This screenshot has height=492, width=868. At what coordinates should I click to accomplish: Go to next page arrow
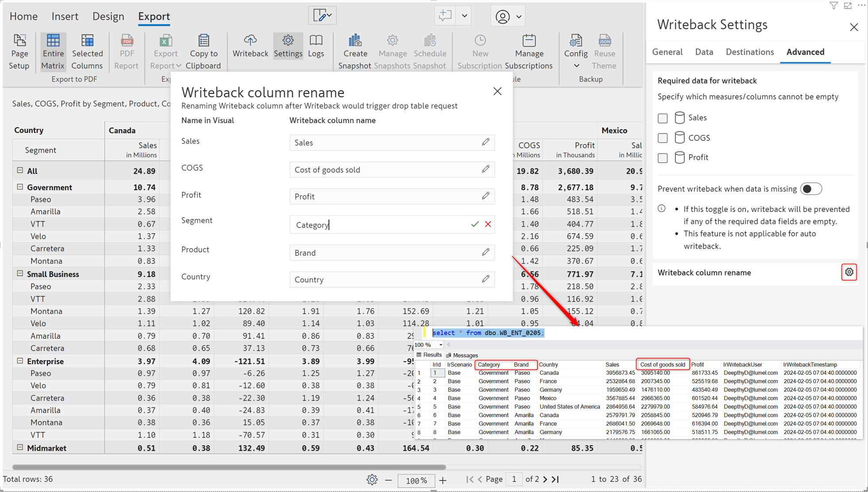[545, 479]
